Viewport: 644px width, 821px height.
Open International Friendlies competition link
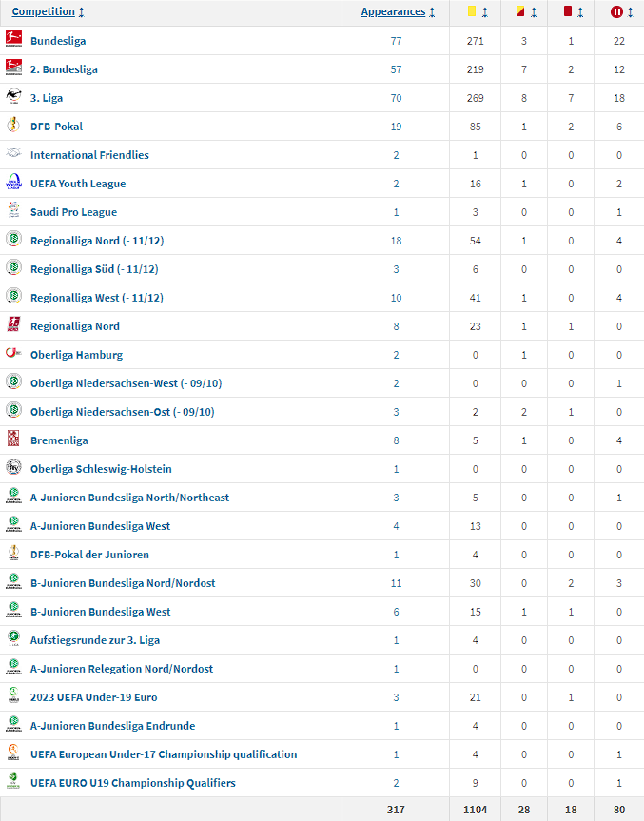click(x=89, y=155)
